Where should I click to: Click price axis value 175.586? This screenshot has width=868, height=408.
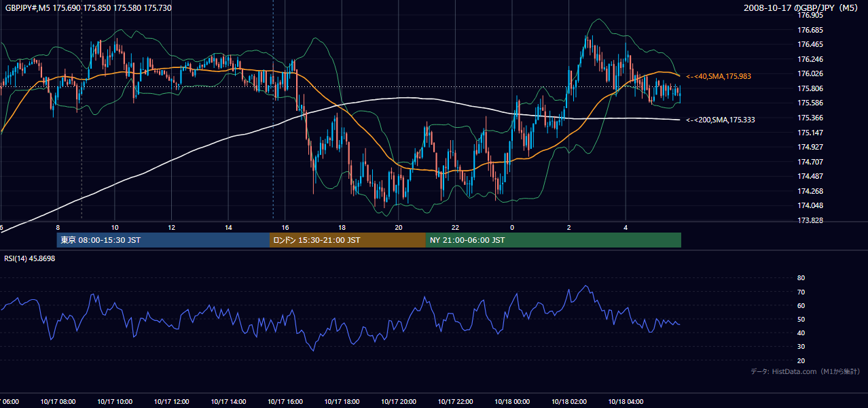(x=810, y=103)
